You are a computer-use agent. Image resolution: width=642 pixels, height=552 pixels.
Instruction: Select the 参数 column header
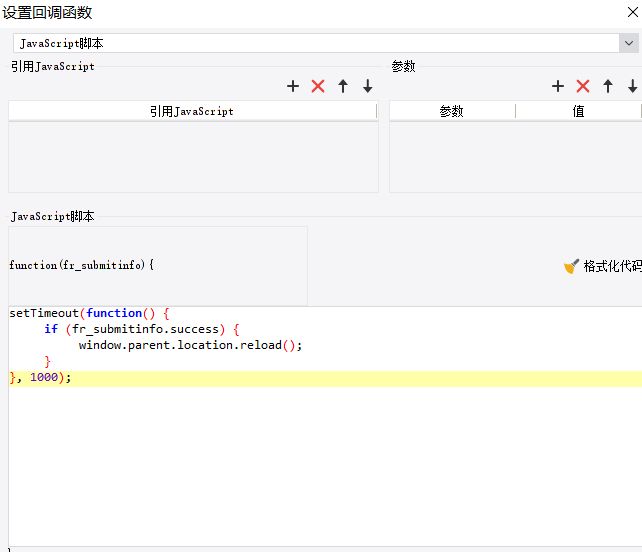pos(452,111)
